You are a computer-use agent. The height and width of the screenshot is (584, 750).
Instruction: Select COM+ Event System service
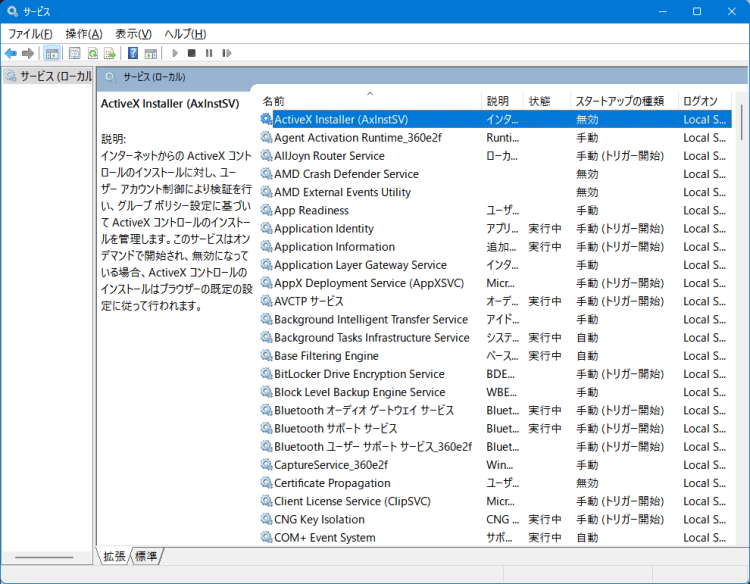[496, 538]
